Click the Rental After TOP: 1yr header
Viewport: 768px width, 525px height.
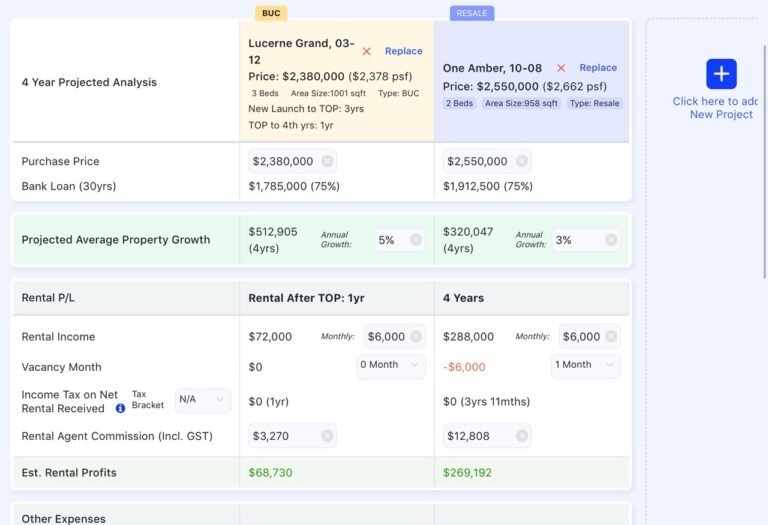click(x=306, y=298)
